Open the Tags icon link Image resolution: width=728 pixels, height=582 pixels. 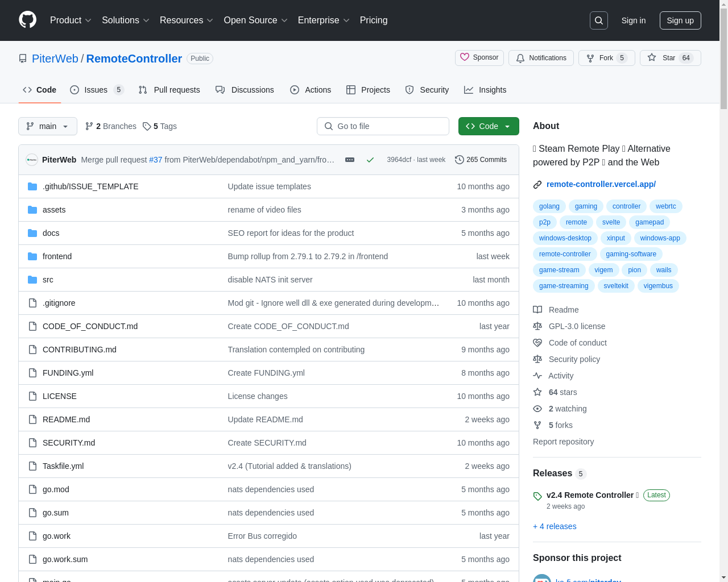[x=160, y=126]
